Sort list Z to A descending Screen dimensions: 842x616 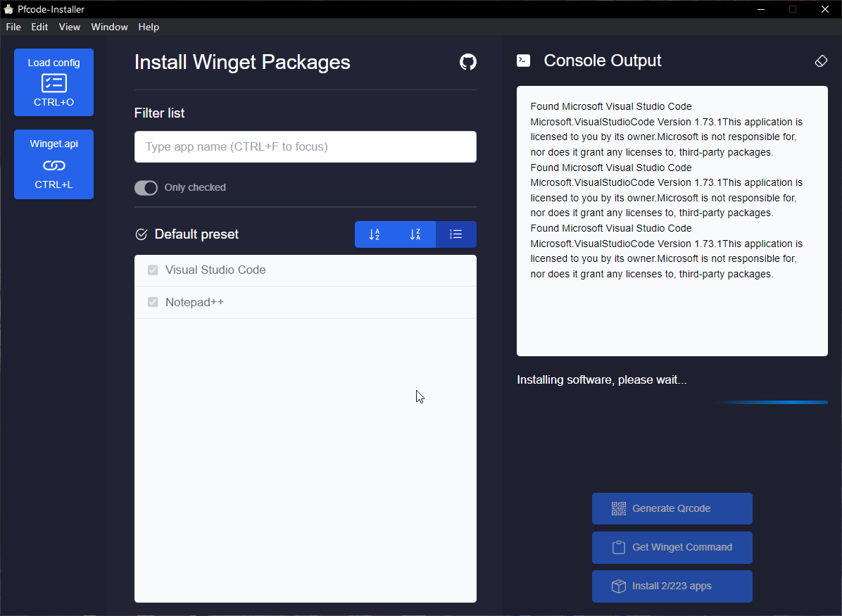[x=415, y=234]
